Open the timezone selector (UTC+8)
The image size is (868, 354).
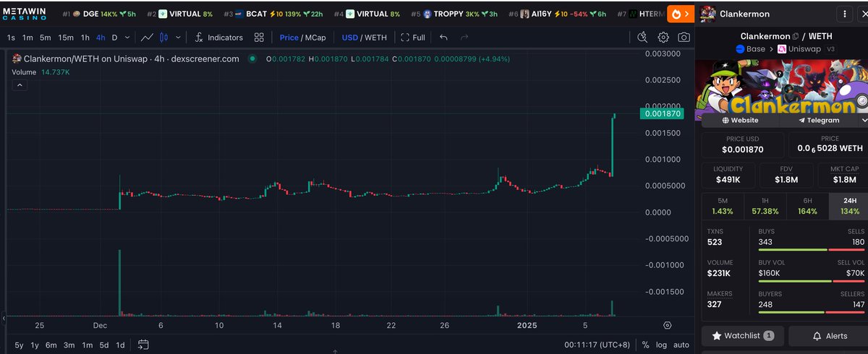click(x=598, y=345)
